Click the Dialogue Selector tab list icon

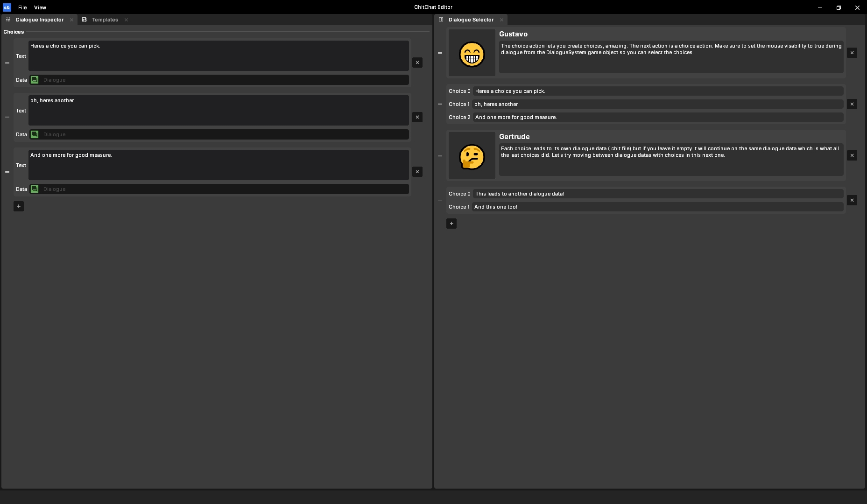[x=441, y=20]
